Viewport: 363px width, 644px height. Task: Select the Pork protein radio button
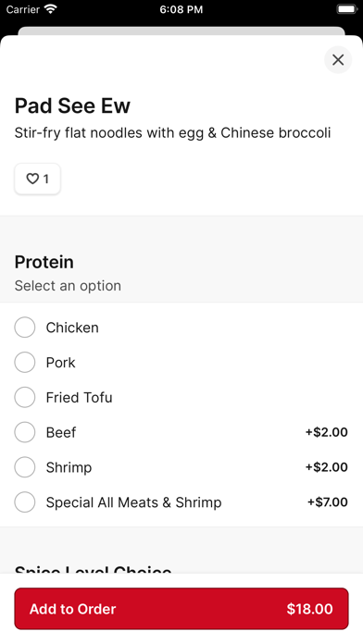click(x=25, y=363)
